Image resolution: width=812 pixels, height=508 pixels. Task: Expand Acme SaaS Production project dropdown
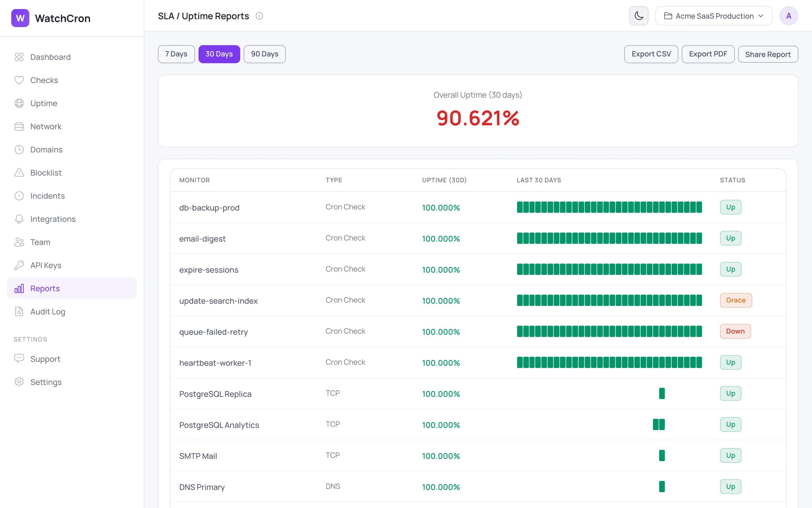(x=714, y=16)
